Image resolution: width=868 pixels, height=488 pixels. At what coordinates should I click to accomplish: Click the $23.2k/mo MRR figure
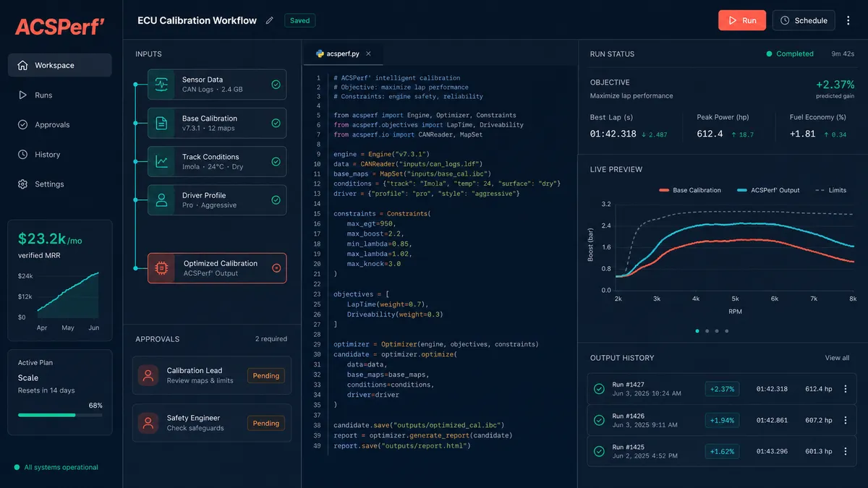[51, 239]
